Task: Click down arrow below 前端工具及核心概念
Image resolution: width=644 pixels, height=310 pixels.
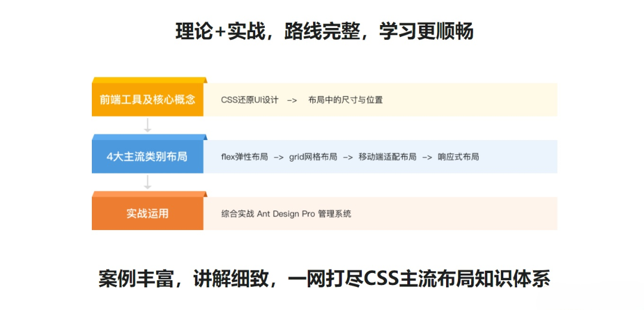Action: point(147,125)
